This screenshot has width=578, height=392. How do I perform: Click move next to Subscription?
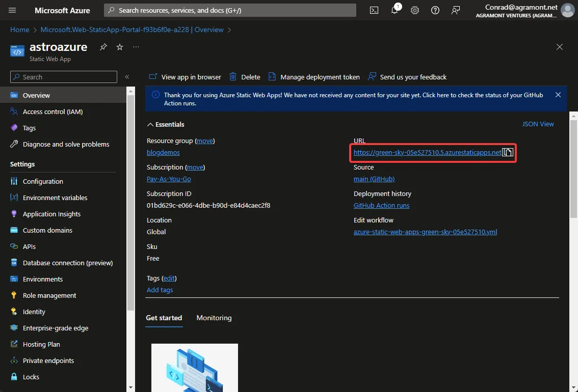point(195,167)
